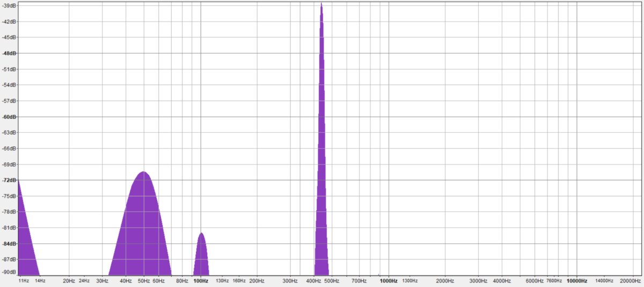Screen dimensions: 644x287
Task: Click the 14Hz frequency axis label
Action: pyautogui.click(x=39, y=281)
